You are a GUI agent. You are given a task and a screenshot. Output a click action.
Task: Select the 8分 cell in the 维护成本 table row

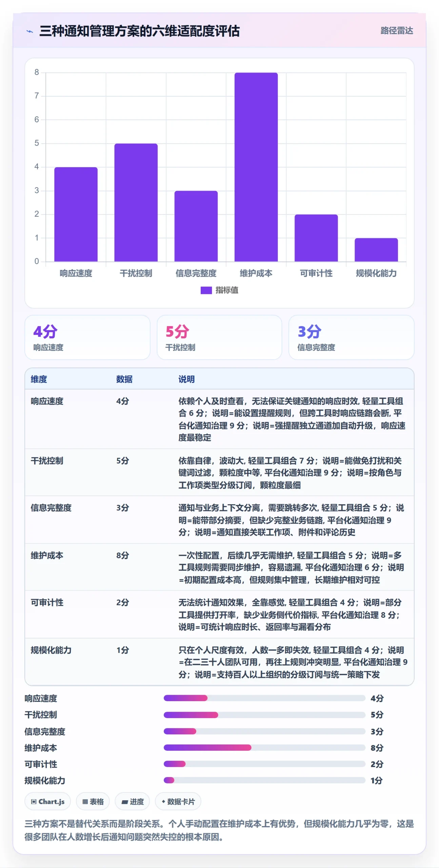coord(123,555)
